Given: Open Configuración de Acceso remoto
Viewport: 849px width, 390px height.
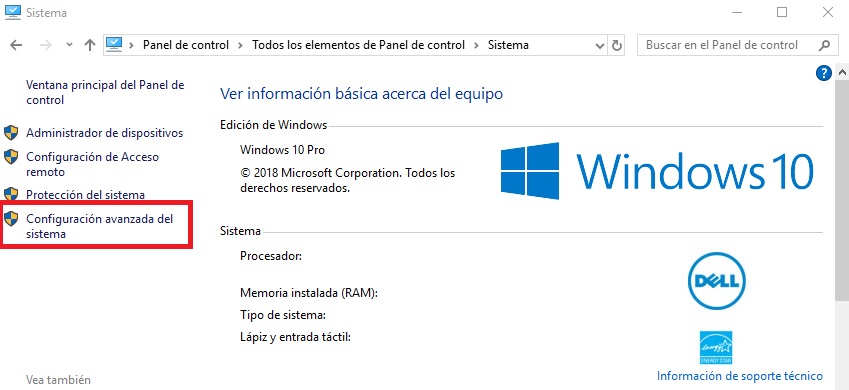Looking at the screenshot, I should tap(93, 164).
